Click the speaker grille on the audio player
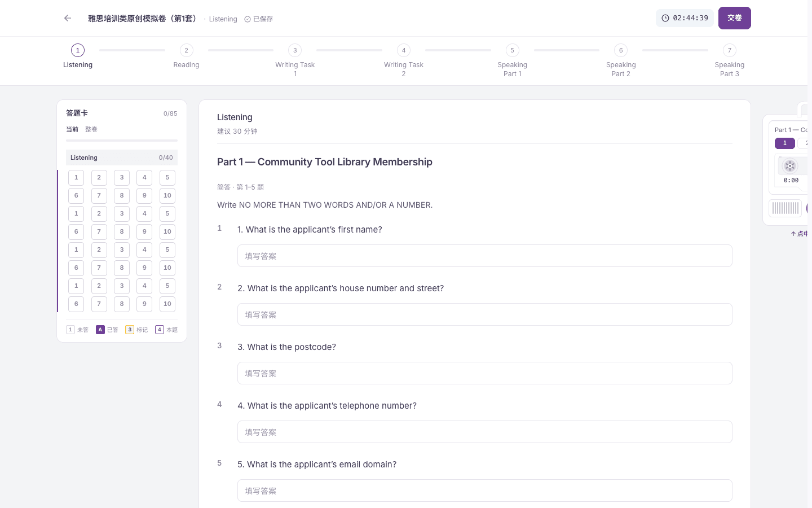 [785, 208]
